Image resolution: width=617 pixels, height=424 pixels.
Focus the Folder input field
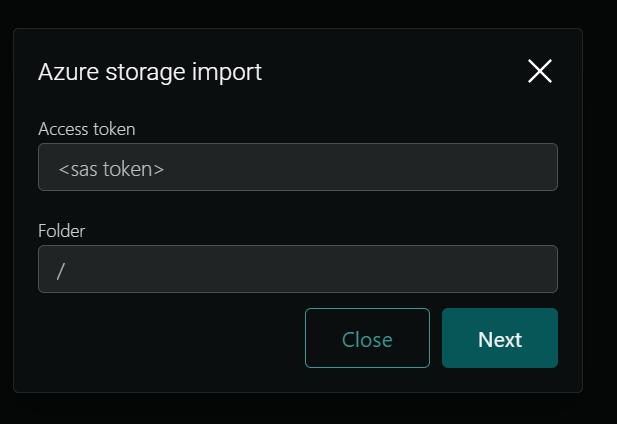pos(297,269)
